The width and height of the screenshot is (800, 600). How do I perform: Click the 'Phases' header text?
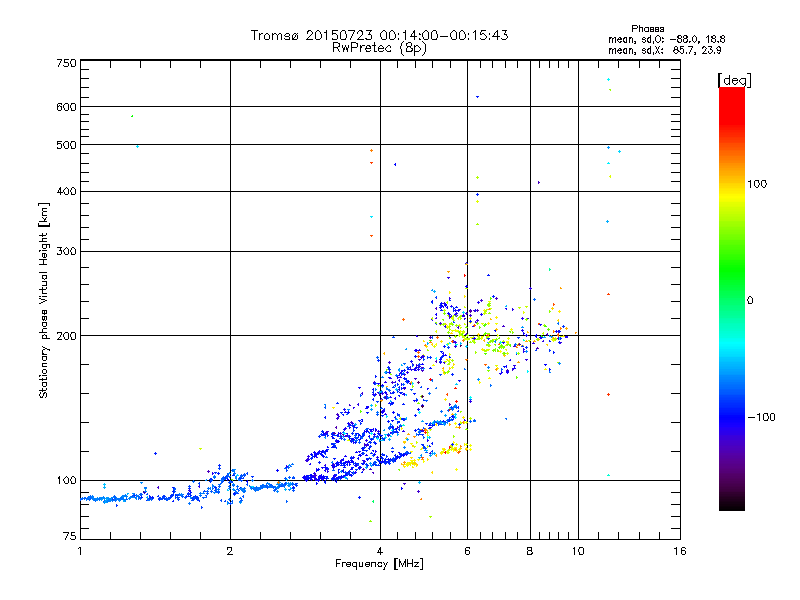click(647, 29)
